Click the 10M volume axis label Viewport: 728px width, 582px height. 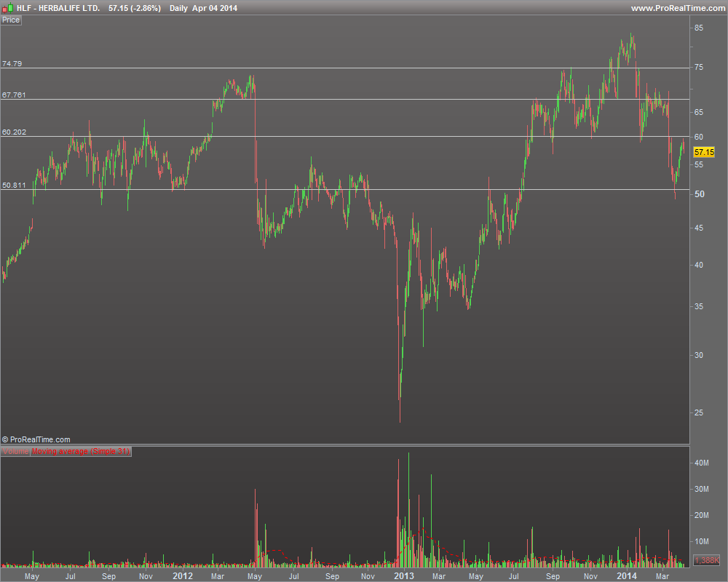tap(702, 541)
